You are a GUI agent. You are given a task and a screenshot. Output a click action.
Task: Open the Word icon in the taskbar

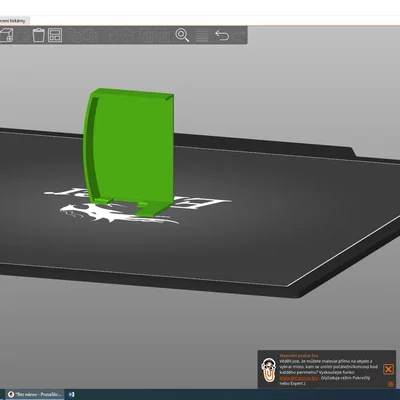(x=71, y=394)
